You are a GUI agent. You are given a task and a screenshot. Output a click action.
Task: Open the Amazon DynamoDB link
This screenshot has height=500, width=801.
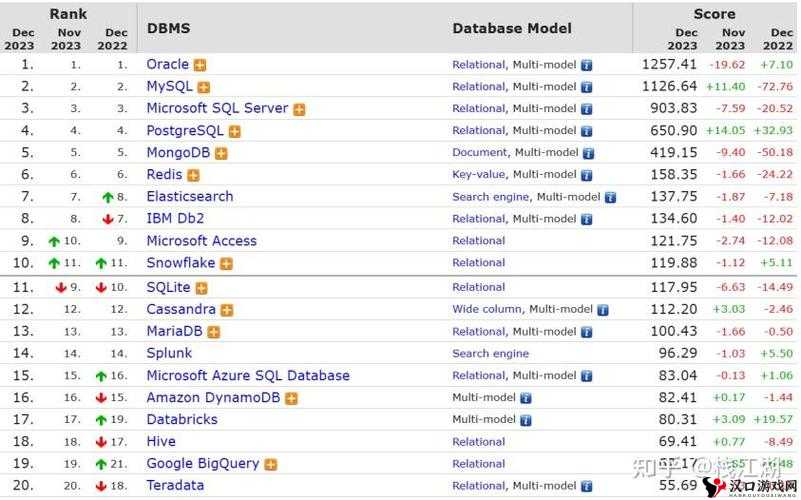[214, 398]
